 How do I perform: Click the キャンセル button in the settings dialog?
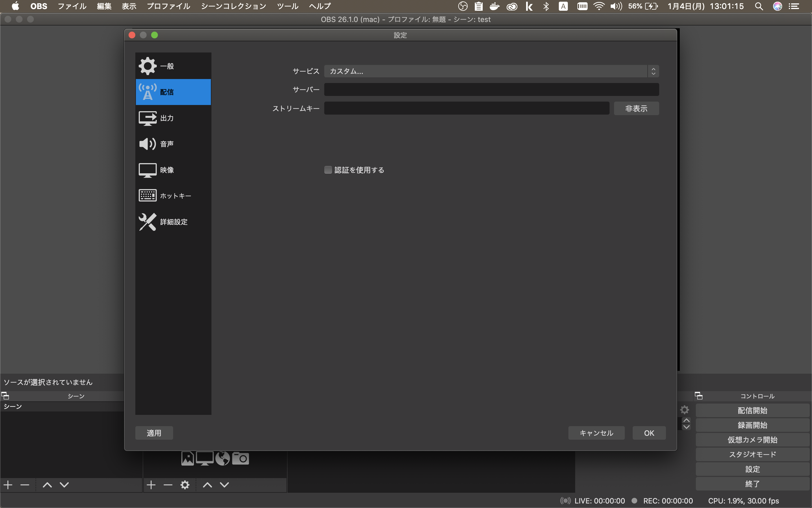[596, 433]
